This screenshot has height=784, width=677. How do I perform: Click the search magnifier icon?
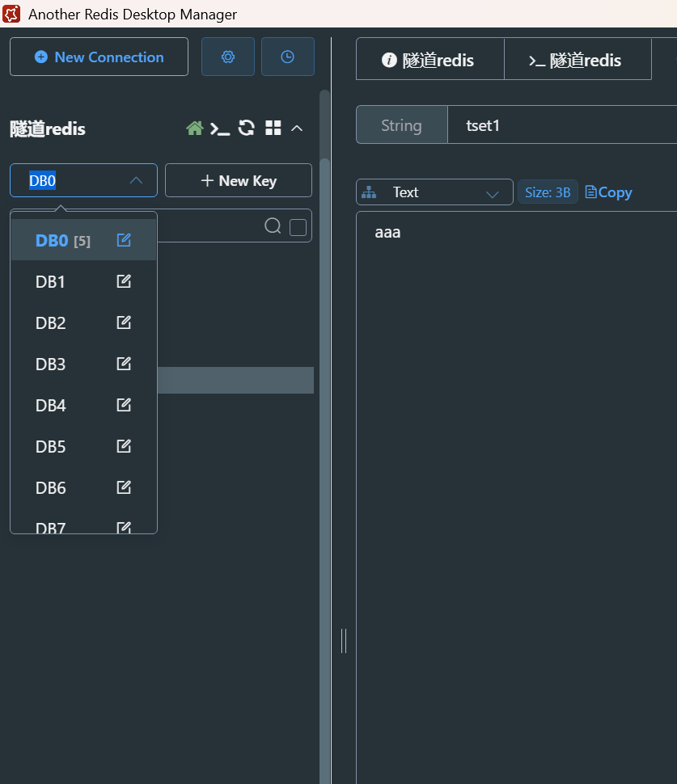(273, 226)
